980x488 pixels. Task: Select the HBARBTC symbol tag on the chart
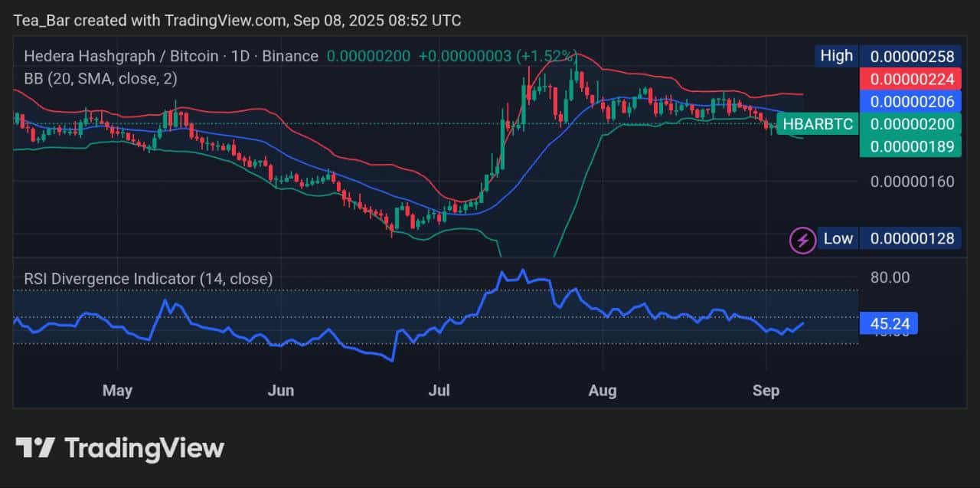tap(818, 123)
